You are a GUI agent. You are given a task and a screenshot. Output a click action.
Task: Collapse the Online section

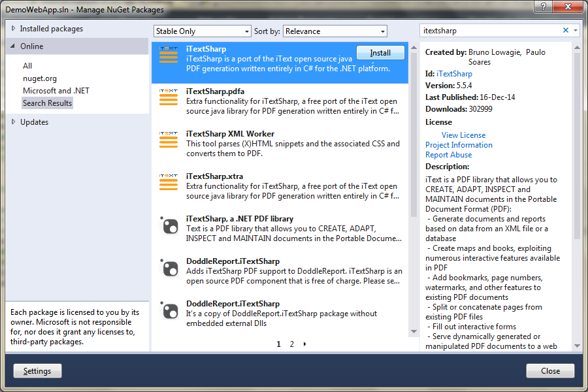click(13, 46)
